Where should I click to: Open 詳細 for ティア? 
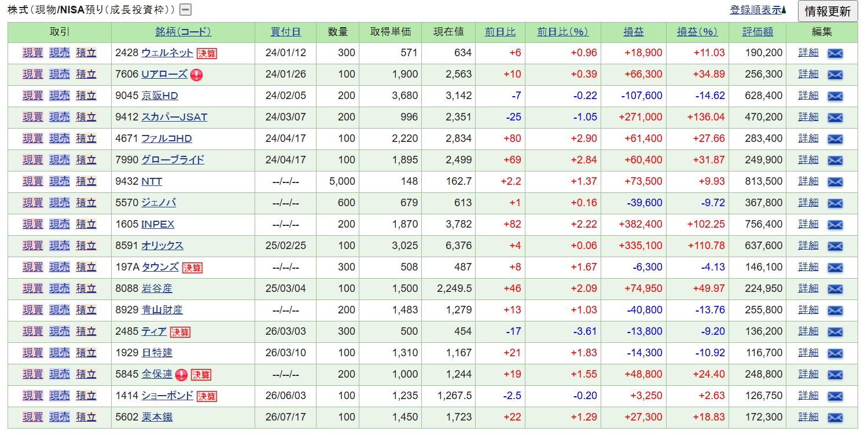pos(808,331)
